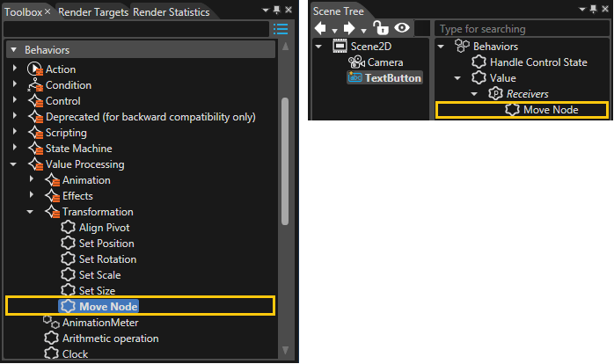Click the Condition category icon
This screenshot has width=614, height=364.
coord(35,85)
